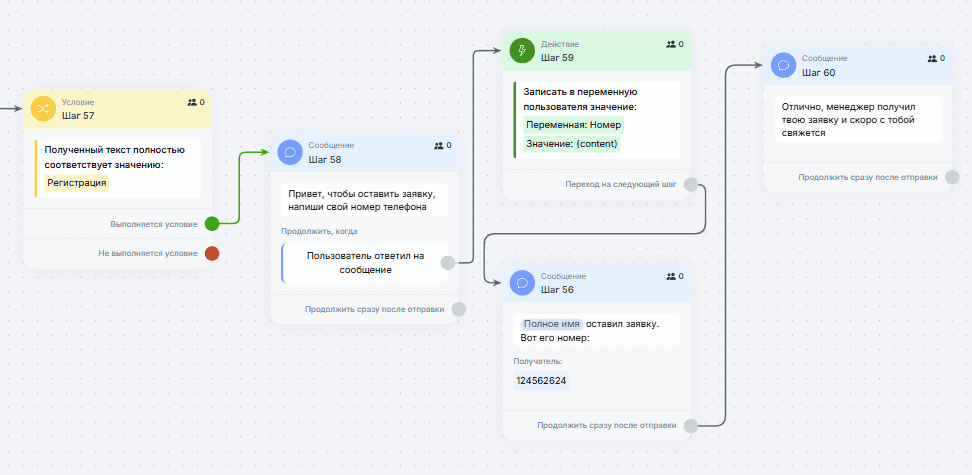This screenshot has width=972, height=475.
Task: Click 'Полученный текст полностью соответствует значению' text
Action: coord(114,158)
